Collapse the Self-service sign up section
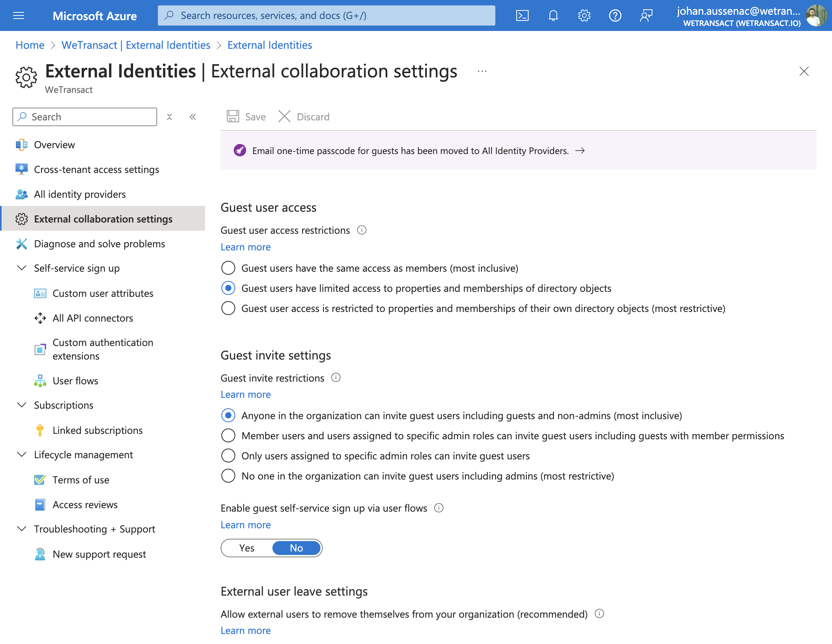Screen dimensions: 832x644 [x=22, y=268]
